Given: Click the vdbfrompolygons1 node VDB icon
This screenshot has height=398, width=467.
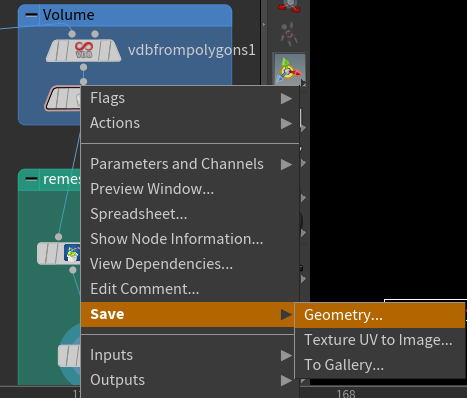Looking at the screenshot, I should [x=84, y=50].
